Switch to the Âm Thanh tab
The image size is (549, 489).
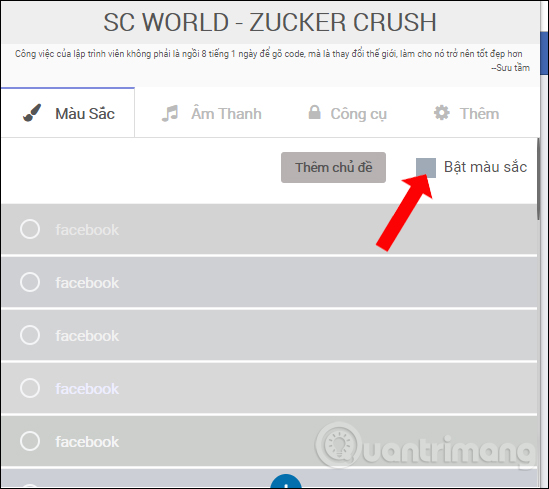[x=211, y=113]
